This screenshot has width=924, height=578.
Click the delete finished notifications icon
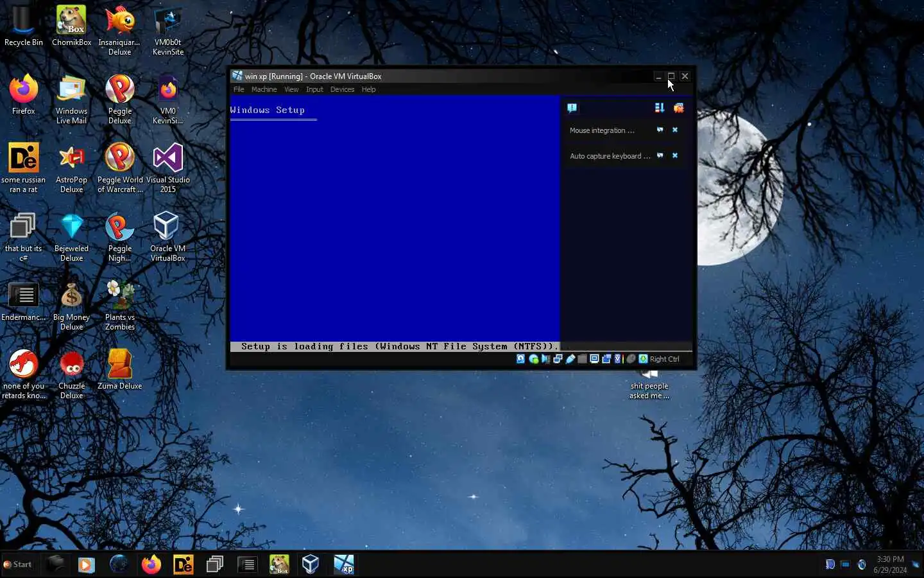coord(678,108)
